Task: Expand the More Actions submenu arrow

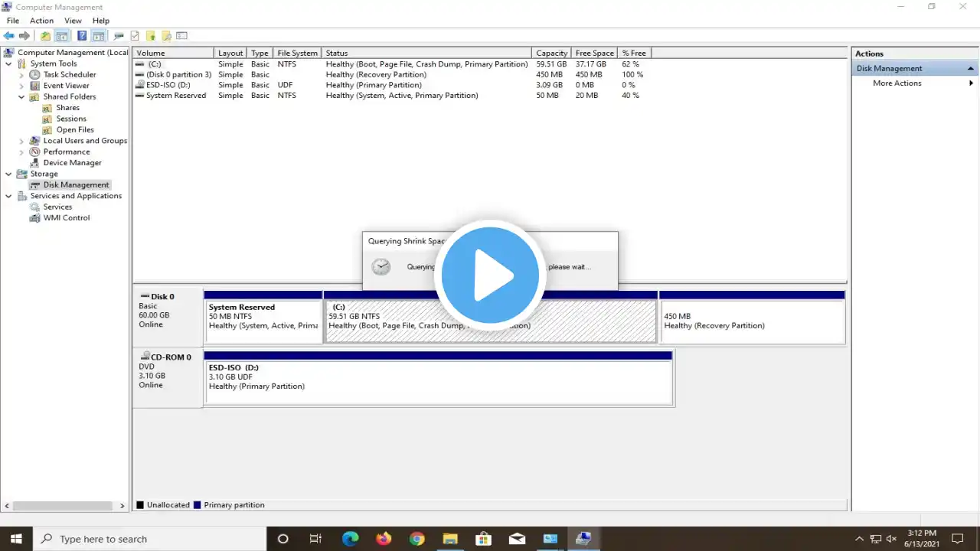Action: pyautogui.click(x=971, y=83)
